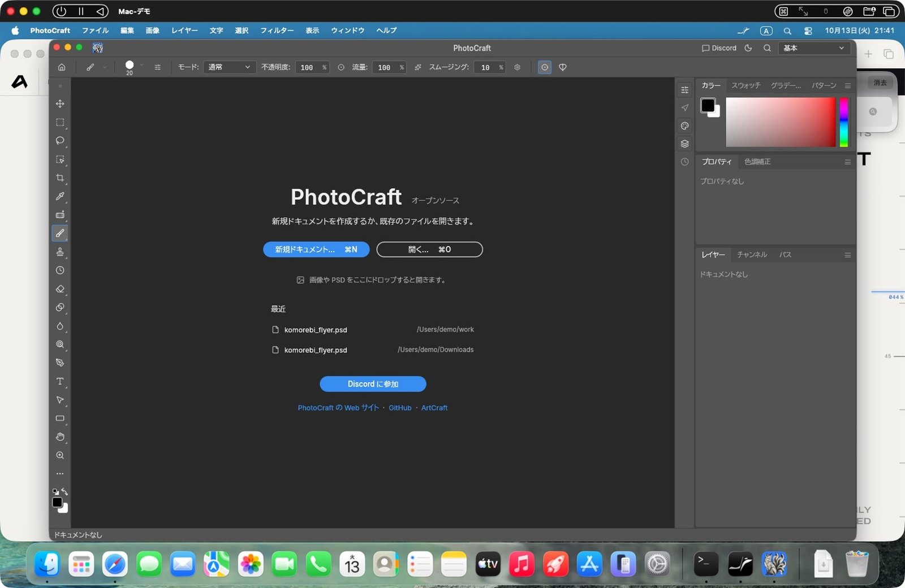This screenshot has width=905, height=588.
Task: Toggle the highlighted pressure size button
Action: tap(545, 67)
